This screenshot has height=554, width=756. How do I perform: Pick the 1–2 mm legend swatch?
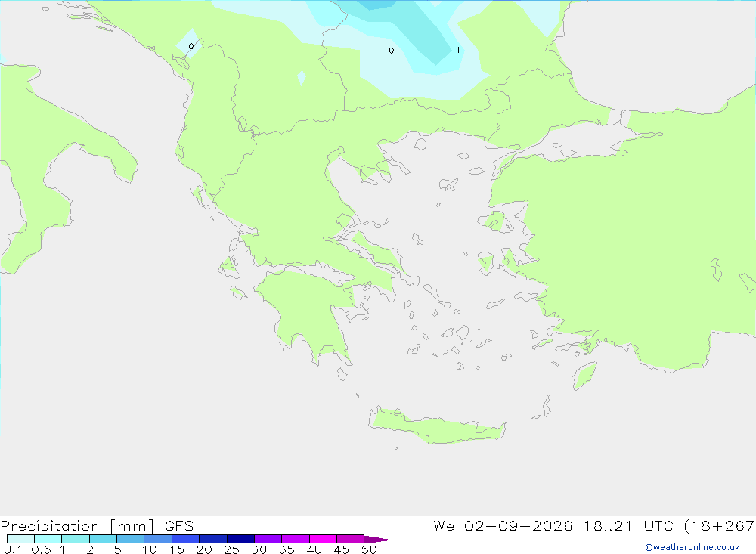click(x=76, y=539)
